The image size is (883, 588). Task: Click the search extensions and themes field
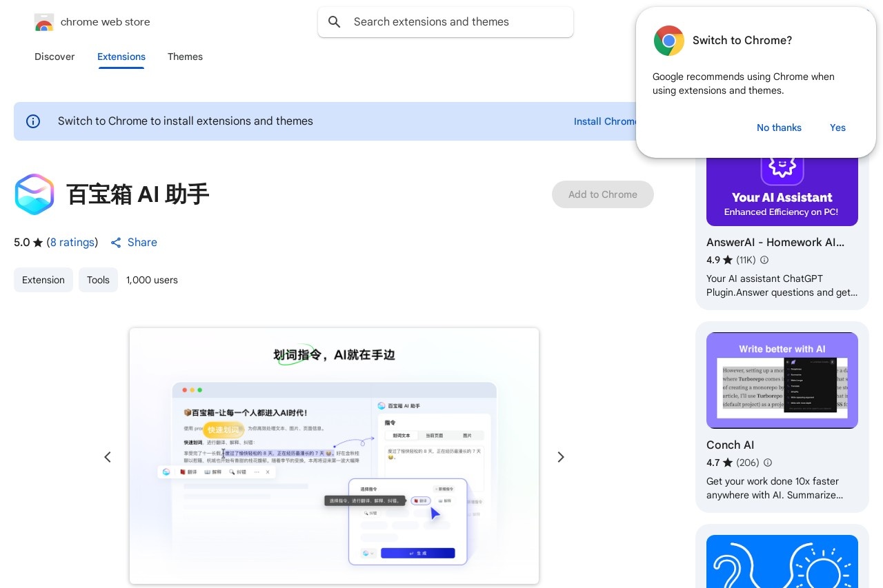pyautogui.click(x=446, y=22)
